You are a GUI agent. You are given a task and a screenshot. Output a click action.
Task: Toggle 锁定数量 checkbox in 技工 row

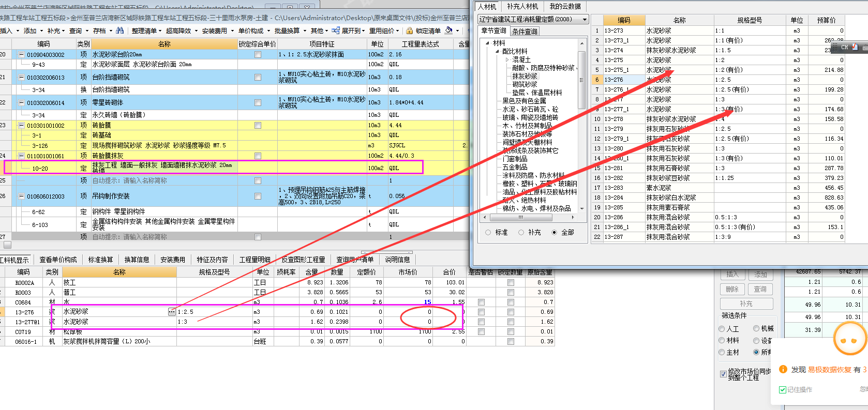coord(511,282)
